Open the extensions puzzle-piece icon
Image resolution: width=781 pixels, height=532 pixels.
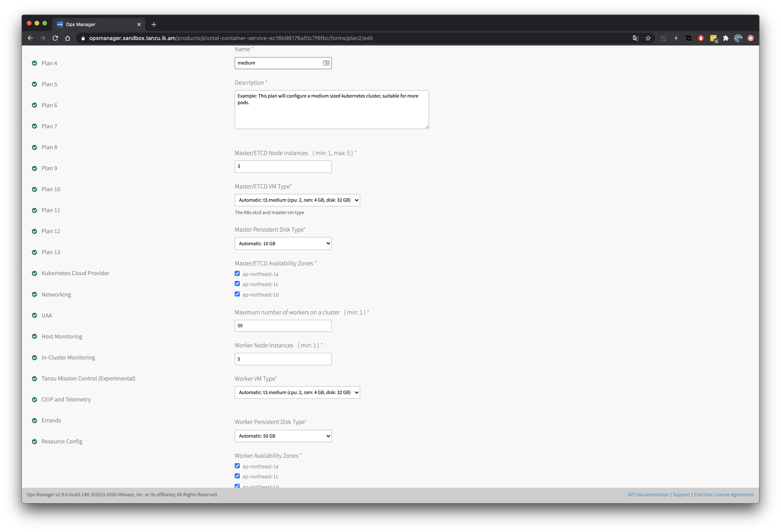coord(726,38)
